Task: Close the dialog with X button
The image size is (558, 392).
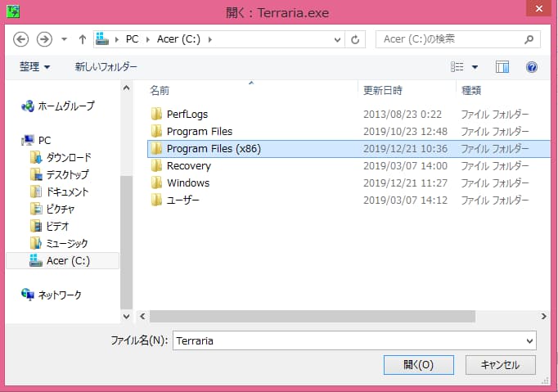Action: click(539, 8)
